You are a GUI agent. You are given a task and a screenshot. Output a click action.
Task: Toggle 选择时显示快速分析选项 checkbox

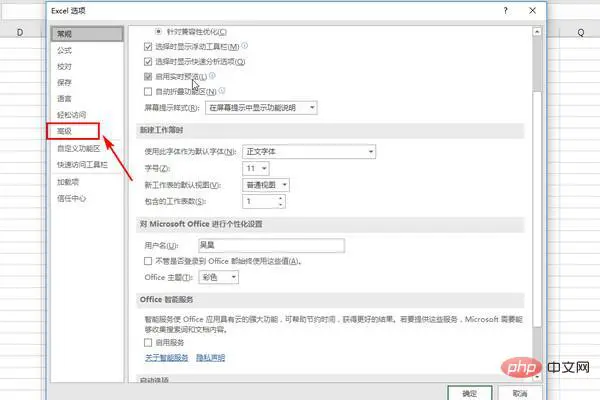tap(148, 62)
